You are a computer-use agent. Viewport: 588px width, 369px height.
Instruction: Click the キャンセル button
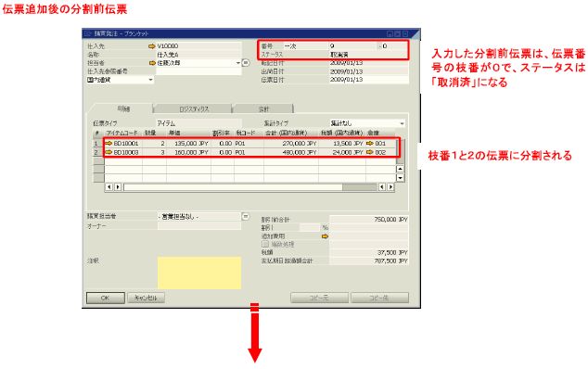(146, 299)
